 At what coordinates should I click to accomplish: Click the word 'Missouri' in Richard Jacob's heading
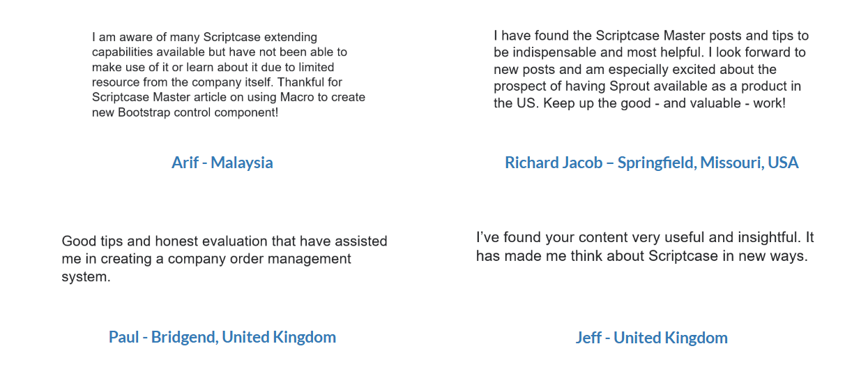[x=732, y=163]
